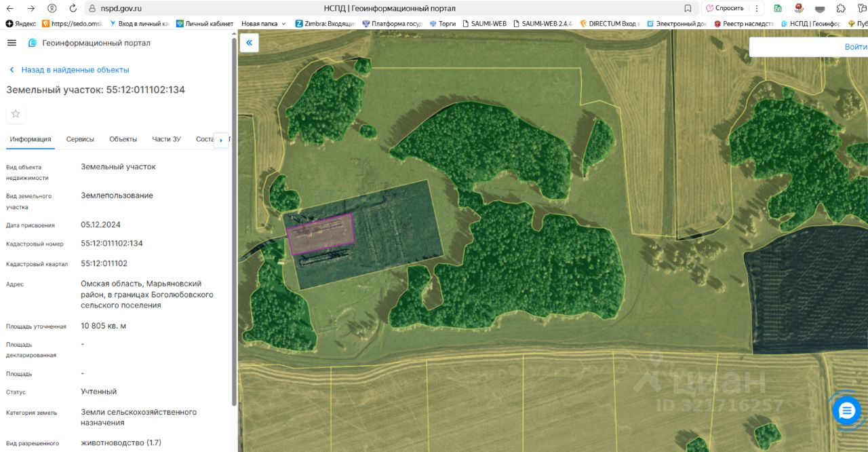Viewport: 868px width, 452px height.
Task: Select the area value 10 805 кв. м
Action: point(103,326)
